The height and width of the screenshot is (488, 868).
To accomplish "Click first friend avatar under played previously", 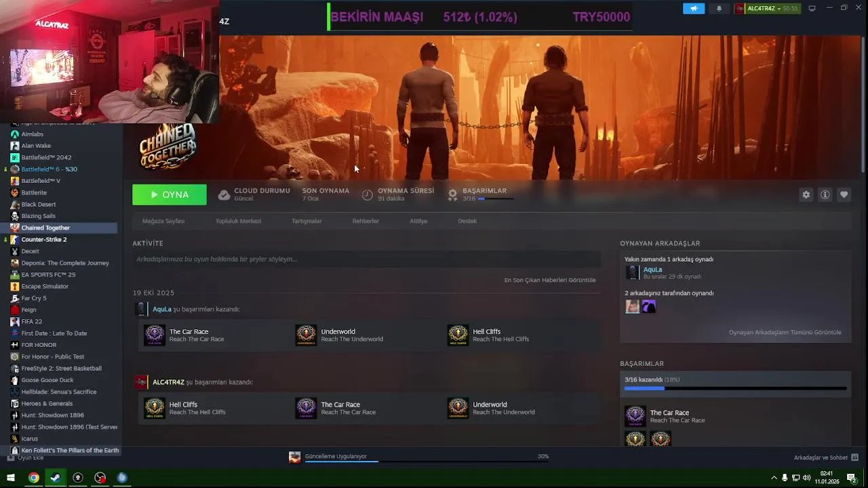I will (x=632, y=307).
